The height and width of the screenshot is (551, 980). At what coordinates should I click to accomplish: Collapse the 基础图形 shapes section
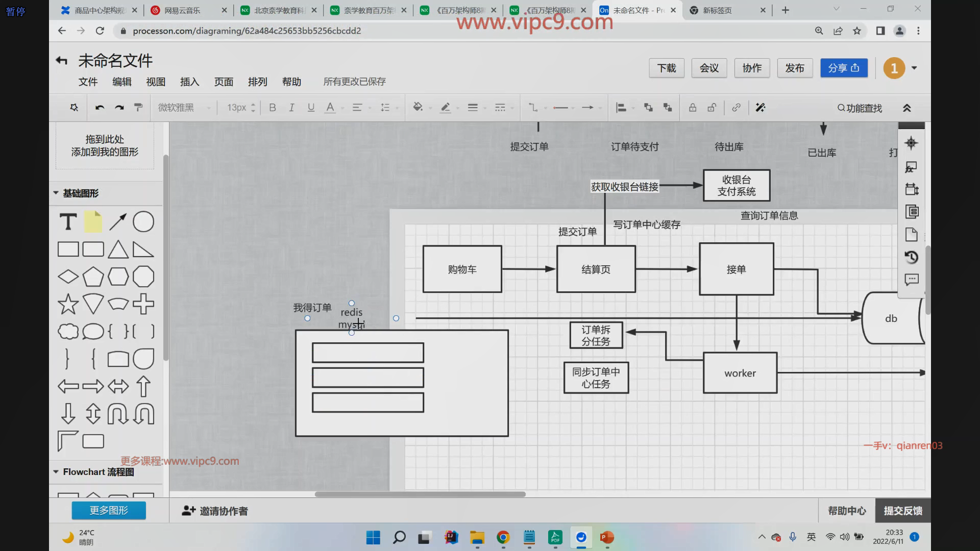56,193
